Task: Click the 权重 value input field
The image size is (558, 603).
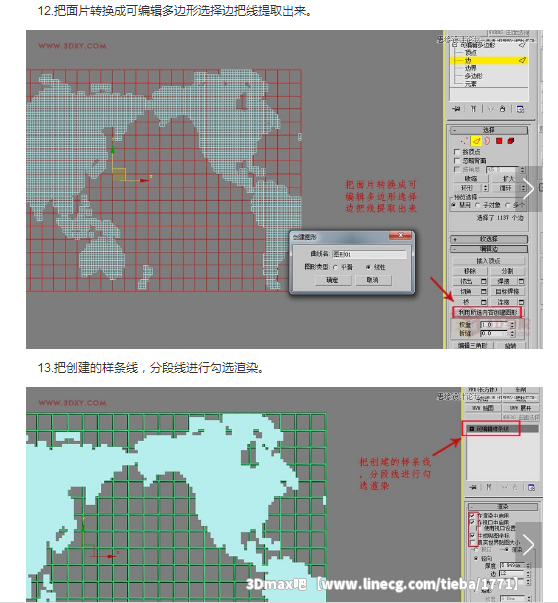Action: [495, 325]
